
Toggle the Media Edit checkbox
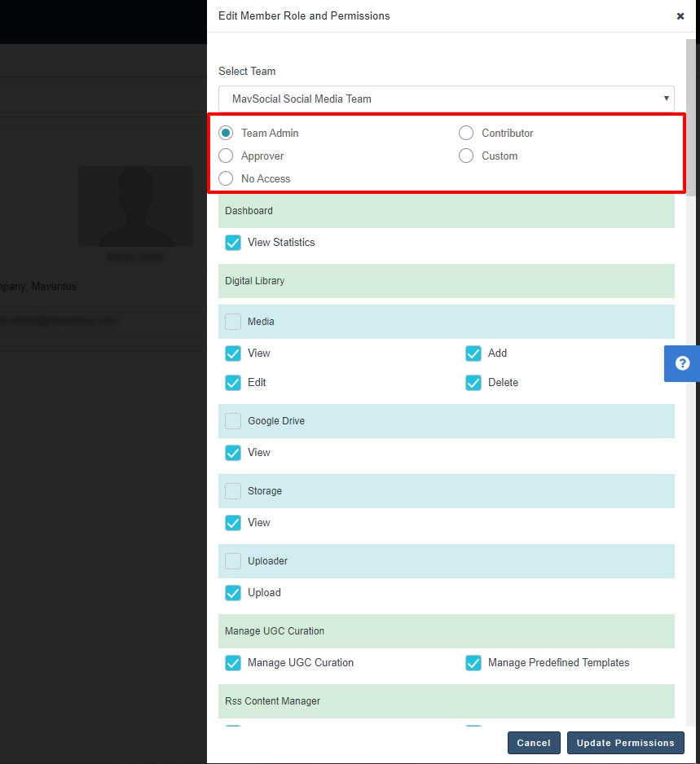[233, 383]
